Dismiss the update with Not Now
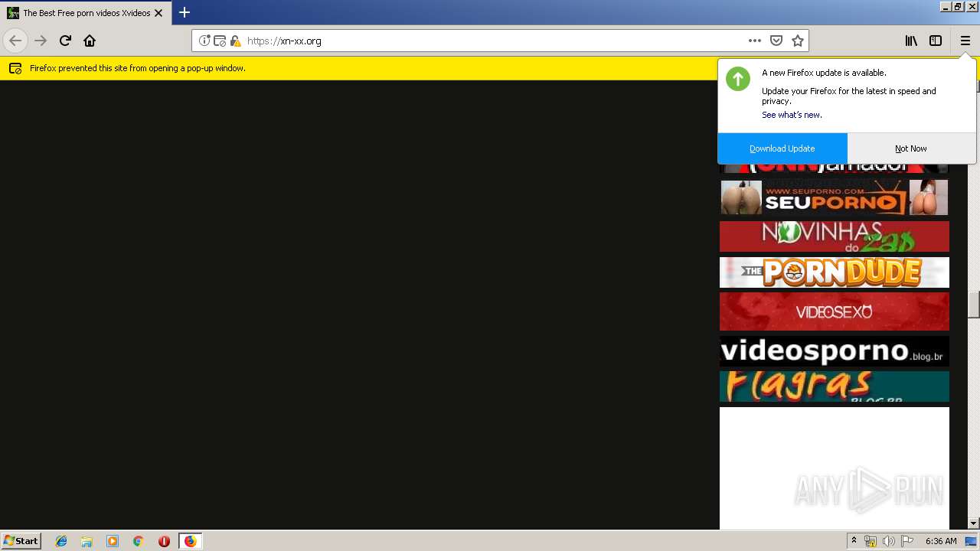This screenshot has width=980, height=551. (911, 148)
